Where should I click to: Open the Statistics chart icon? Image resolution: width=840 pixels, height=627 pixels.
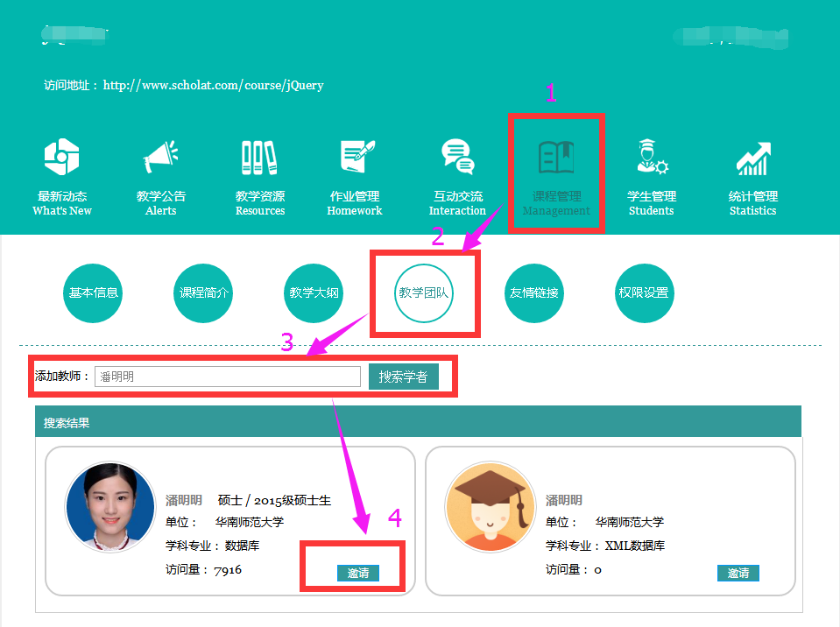(752, 159)
